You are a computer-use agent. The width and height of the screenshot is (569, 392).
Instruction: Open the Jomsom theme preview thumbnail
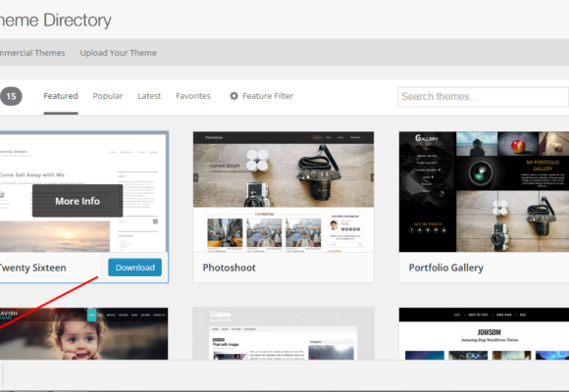pyautogui.click(x=484, y=333)
